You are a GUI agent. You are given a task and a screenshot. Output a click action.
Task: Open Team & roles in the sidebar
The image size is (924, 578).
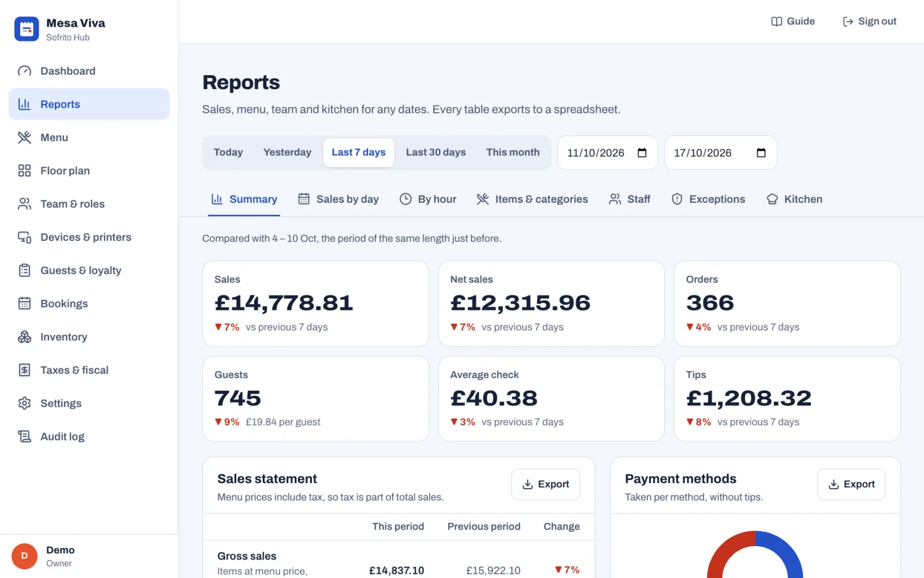pyautogui.click(x=89, y=204)
